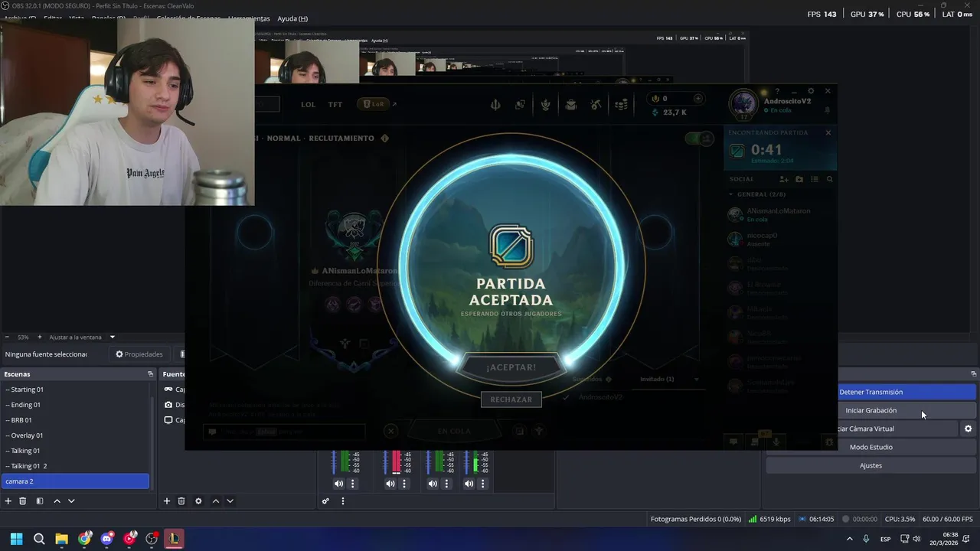This screenshot has height=551, width=980.
Task: Open File Explorer from taskbar
Action: (x=61, y=539)
